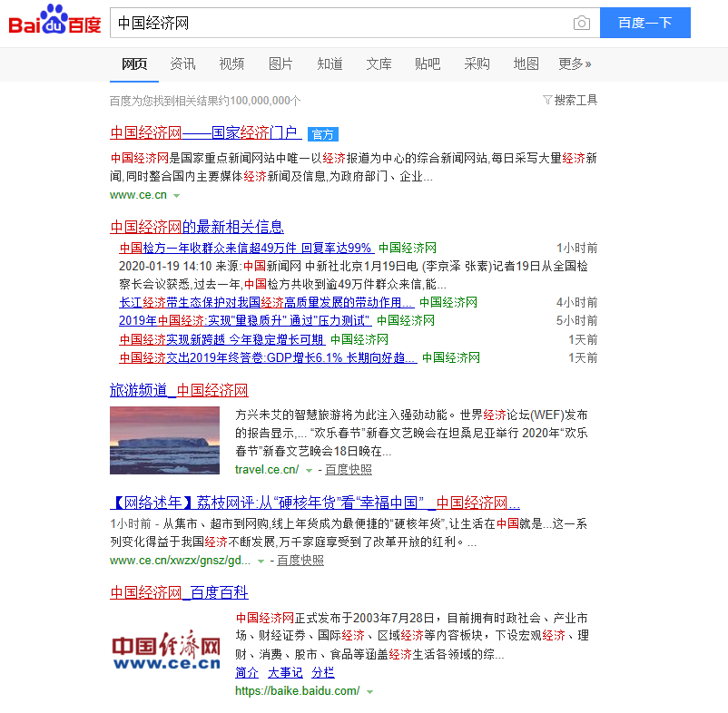The width and height of the screenshot is (728, 713).
Task: Click result count text 约100,000,000个
Action: [259, 101]
